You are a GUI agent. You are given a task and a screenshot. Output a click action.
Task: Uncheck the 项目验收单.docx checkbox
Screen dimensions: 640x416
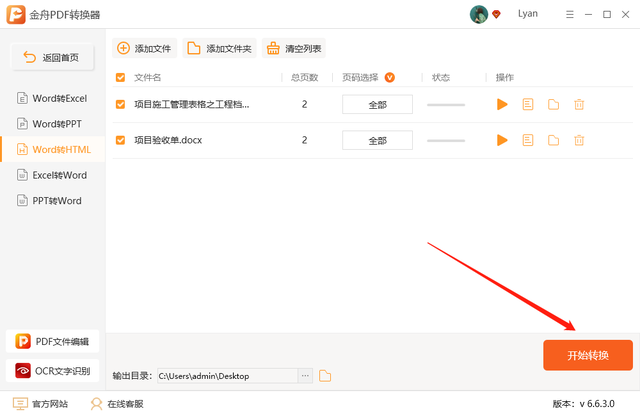pyautogui.click(x=120, y=140)
